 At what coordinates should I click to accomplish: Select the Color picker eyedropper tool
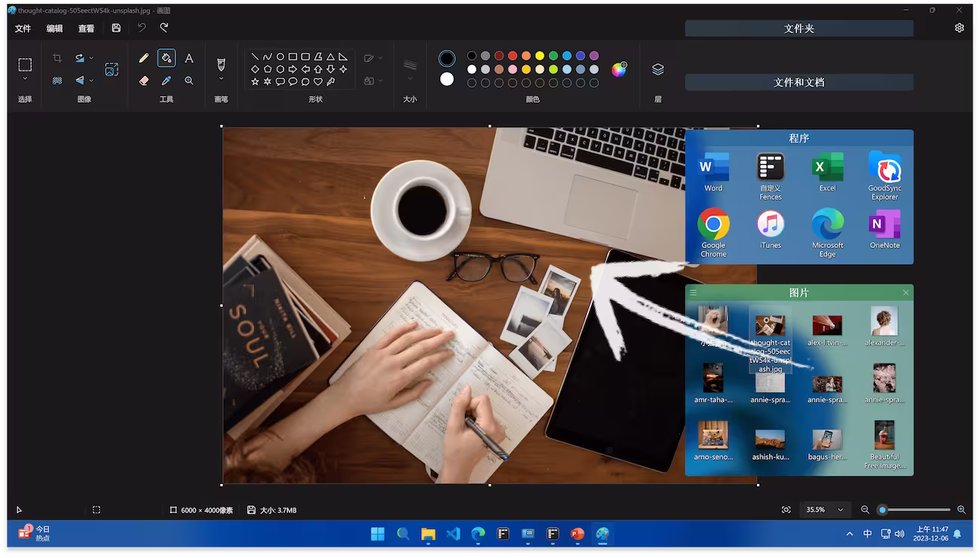166,80
